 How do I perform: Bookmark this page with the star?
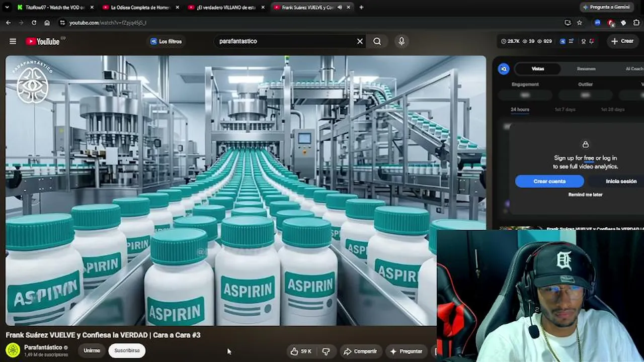580,23
